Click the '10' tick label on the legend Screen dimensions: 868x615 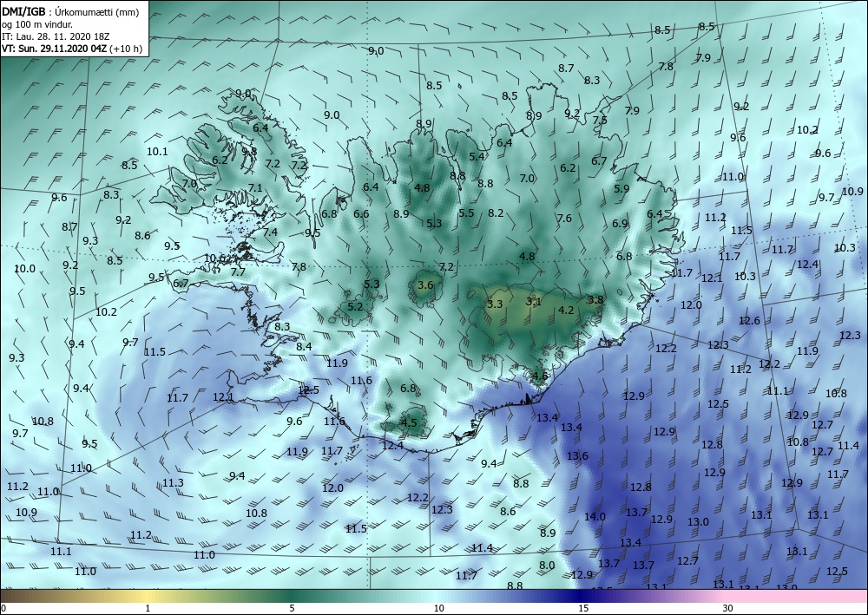point(438,608)
